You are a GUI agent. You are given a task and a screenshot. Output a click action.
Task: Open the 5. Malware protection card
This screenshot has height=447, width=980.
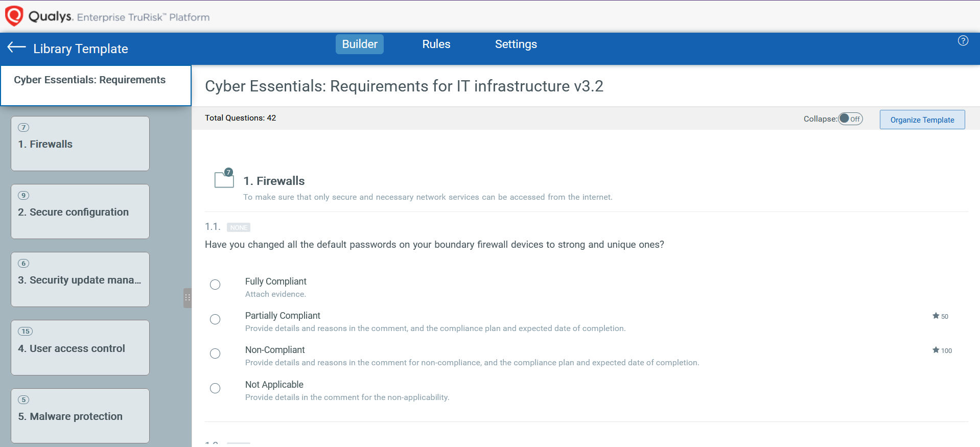[x=80, y=416]
